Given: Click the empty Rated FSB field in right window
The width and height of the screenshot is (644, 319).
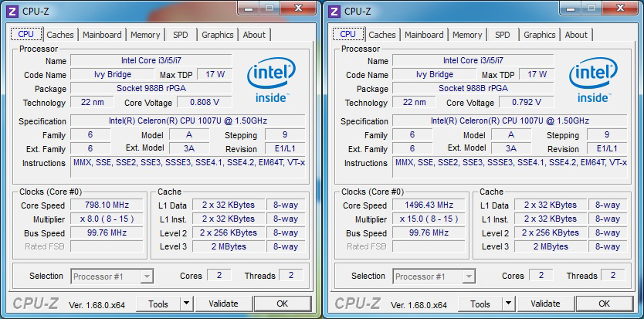Looking at the screenshot, I should click(x=429, y=246).
